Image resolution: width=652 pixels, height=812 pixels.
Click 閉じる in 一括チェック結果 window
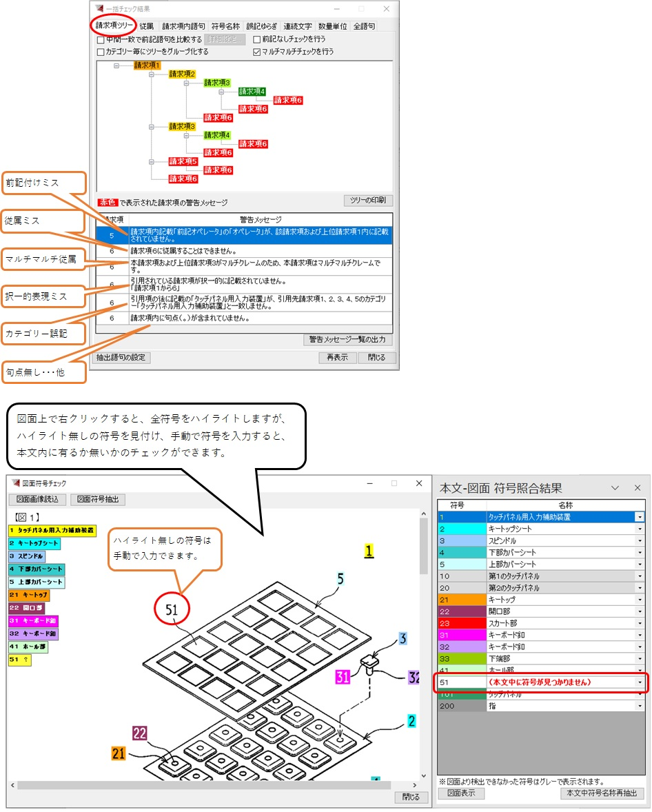tap(377, 357)
